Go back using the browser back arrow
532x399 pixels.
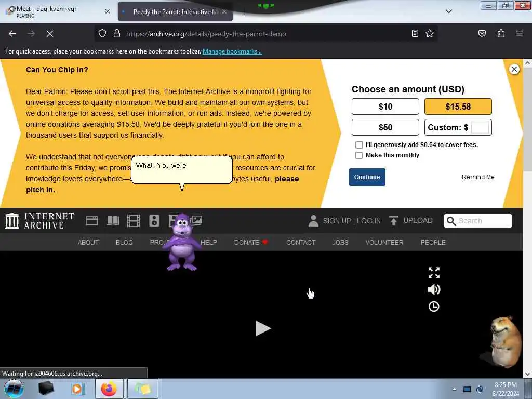point(12,34)
